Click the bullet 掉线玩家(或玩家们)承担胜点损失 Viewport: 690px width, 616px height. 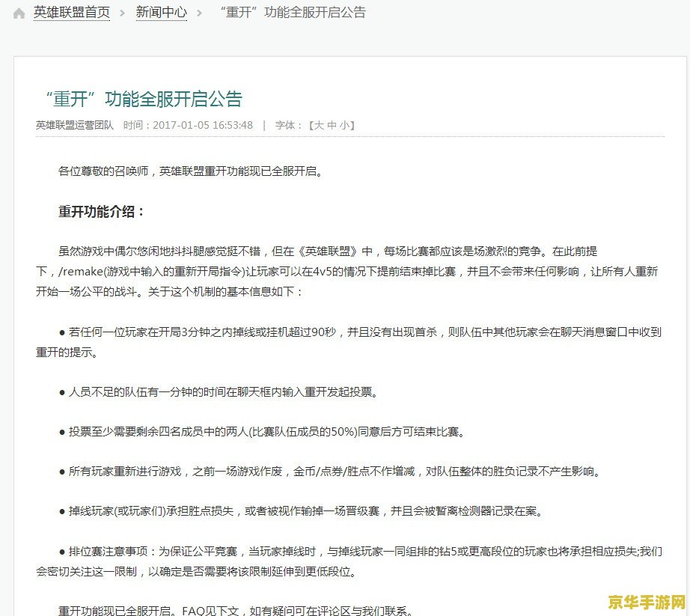(301, 511)
